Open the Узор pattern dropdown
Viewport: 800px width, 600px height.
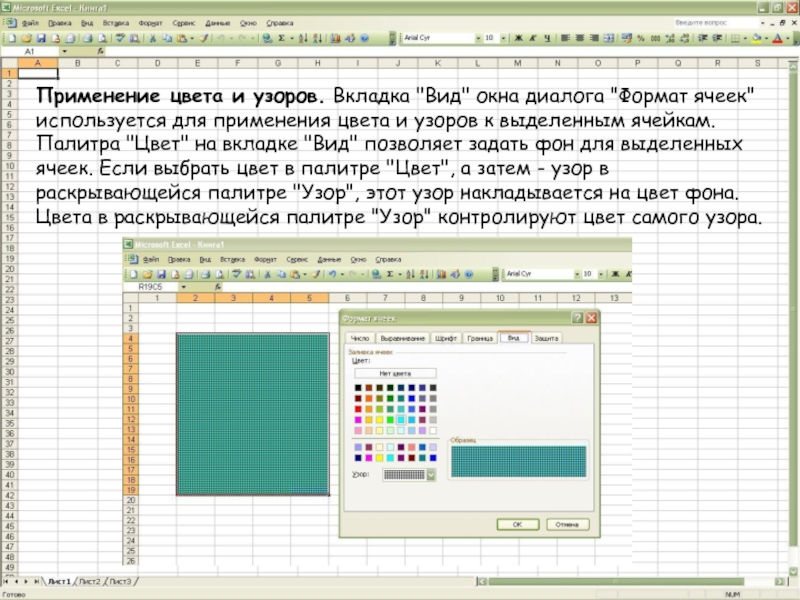click(x=431, y=475)
